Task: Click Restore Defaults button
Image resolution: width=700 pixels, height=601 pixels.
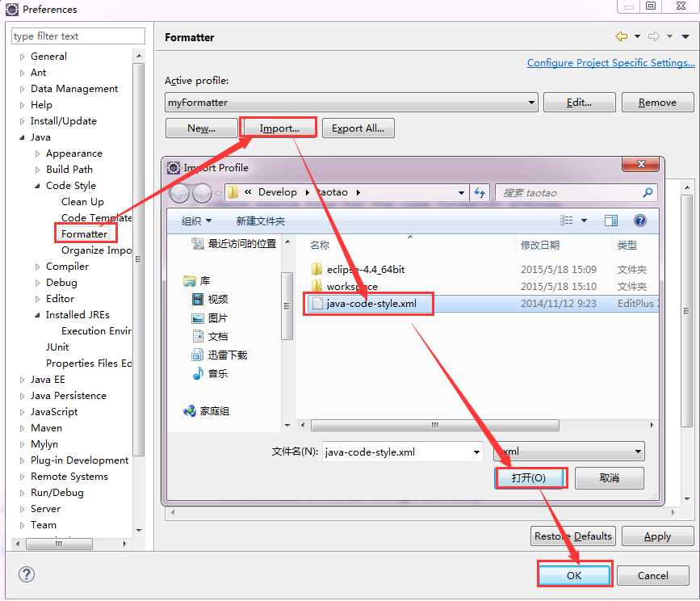Action: pos(572,536)
